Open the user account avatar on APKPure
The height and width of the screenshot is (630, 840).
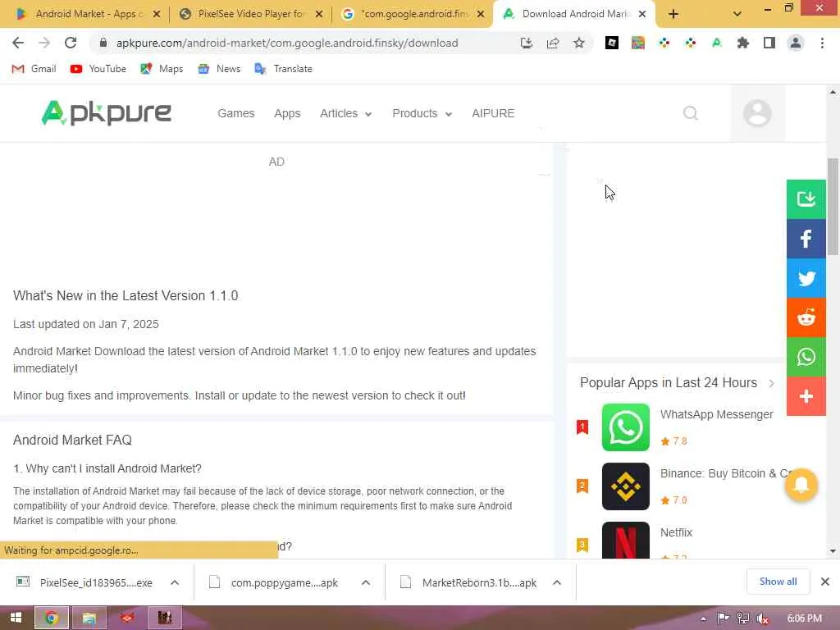tap(757, 113)
